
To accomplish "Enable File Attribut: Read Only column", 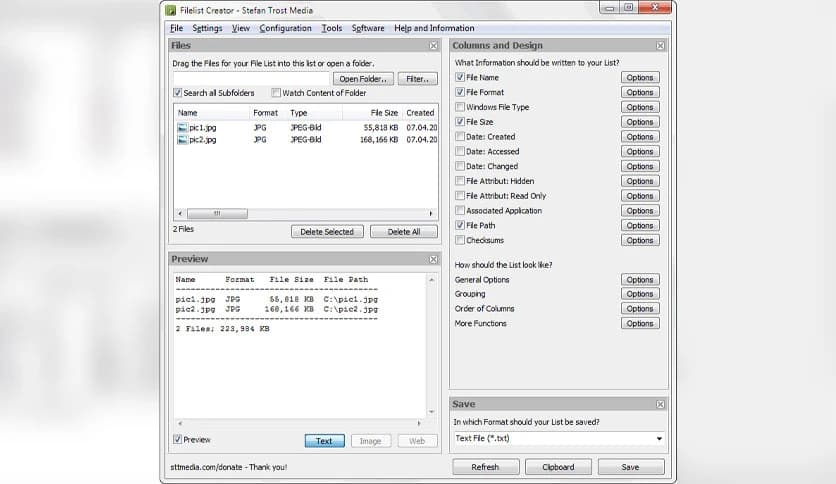I will click(x=460, y=196).
